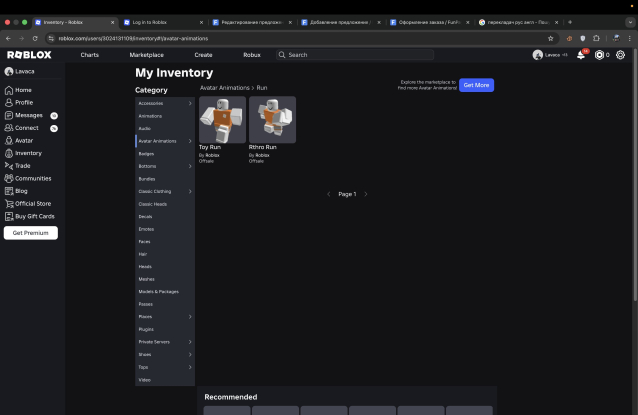Click the Roblox logo in the header

tap(29, 55)
